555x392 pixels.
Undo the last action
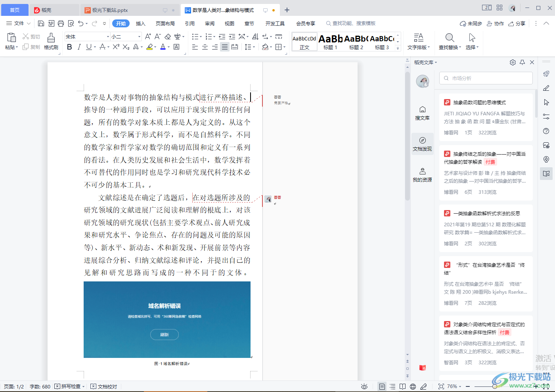pyautogui.click(x=81, y=23)
